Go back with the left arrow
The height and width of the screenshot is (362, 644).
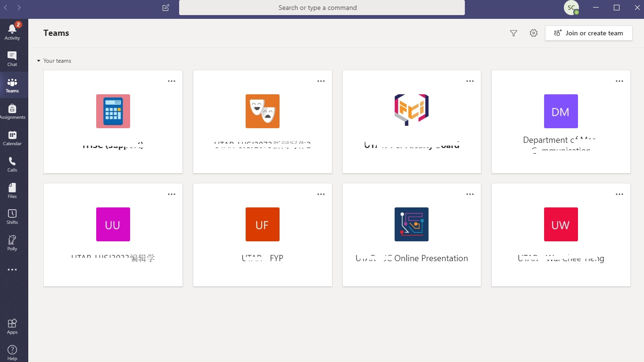pyautogui.click(x=6, y=8)
